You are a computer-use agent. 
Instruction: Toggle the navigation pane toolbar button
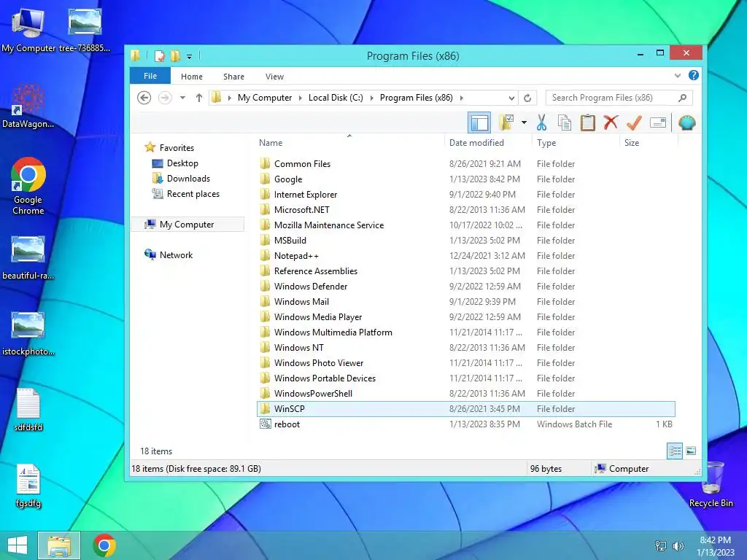(479, 122)
